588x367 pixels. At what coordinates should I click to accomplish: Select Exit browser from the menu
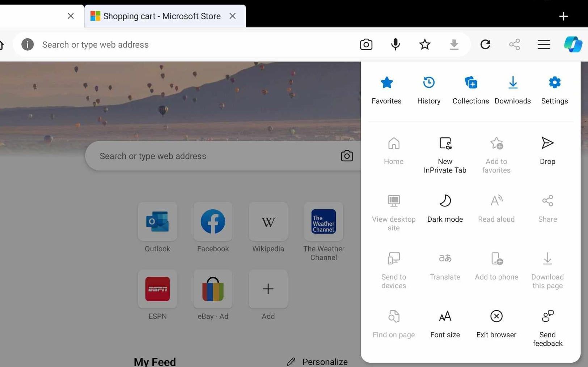tap(496, 324)
